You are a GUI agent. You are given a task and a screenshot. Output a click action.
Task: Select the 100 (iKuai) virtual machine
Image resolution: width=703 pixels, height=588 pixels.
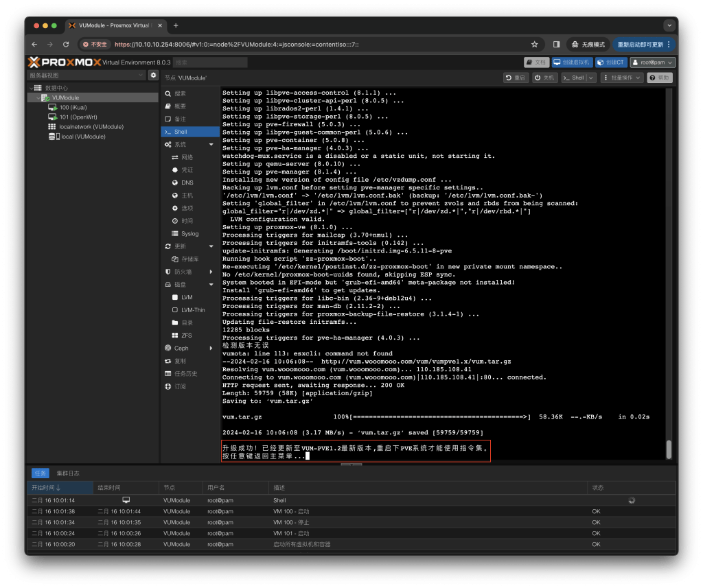pyautogui.click(x=73, y=107)
